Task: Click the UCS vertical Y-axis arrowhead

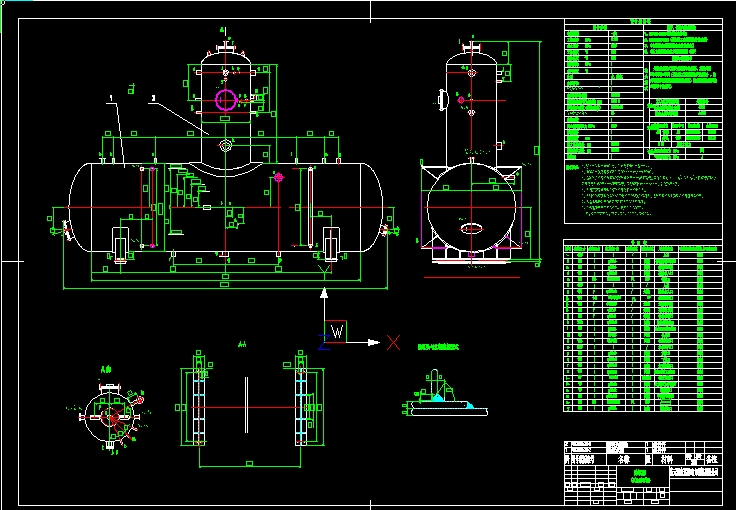Action: pos(324,294)
